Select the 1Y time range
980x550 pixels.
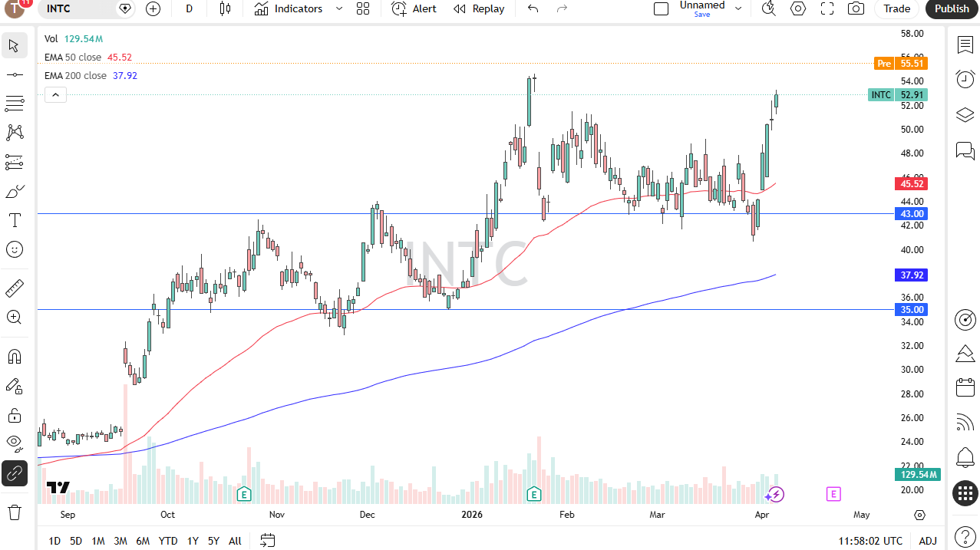pyautogui.click(x=193, y=541)
